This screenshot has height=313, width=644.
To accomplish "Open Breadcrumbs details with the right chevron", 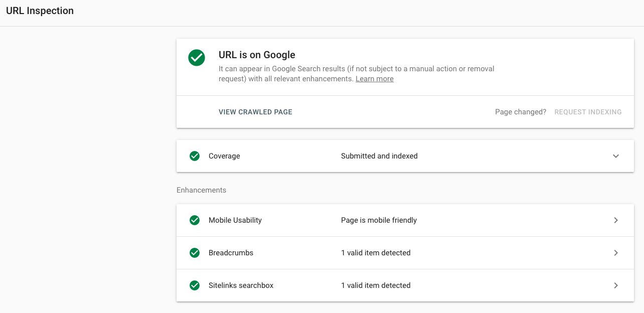I will point(616,253).
